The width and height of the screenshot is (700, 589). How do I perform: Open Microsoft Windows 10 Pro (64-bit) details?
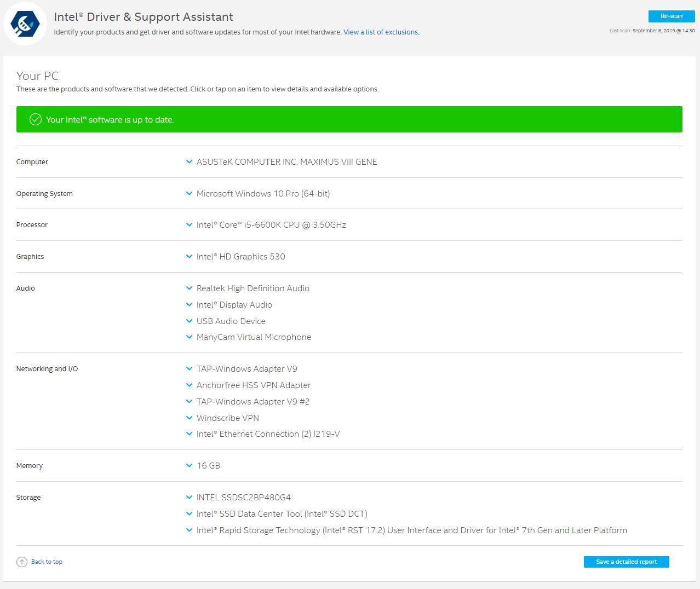click(263, 194)
